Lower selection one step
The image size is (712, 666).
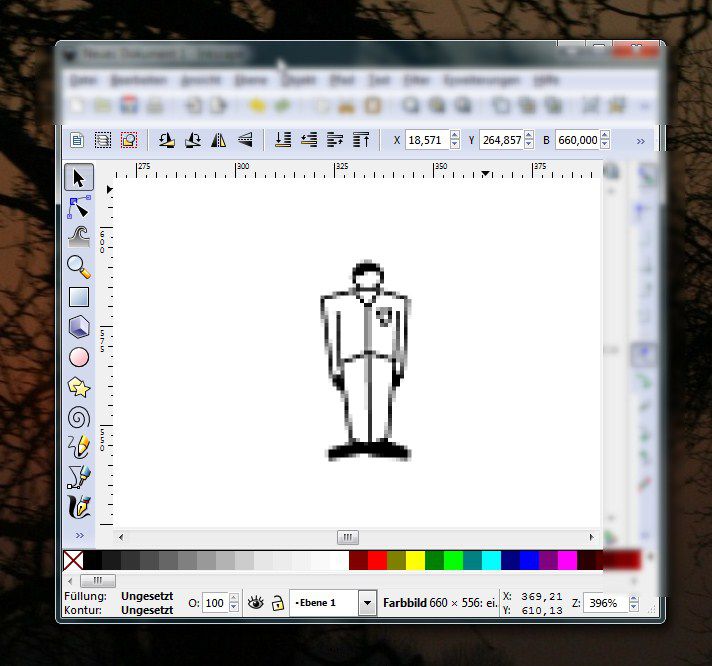(x=309, y=140)
